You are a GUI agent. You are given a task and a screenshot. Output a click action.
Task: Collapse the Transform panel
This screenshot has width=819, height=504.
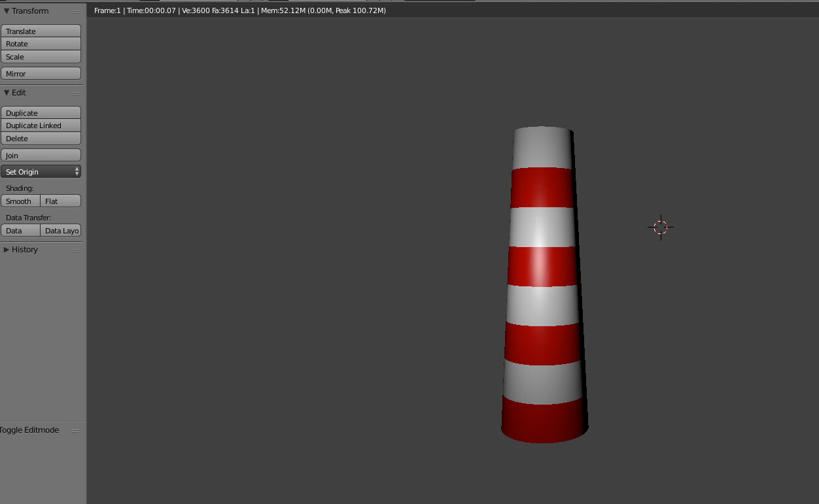click(x=26, y=10)
